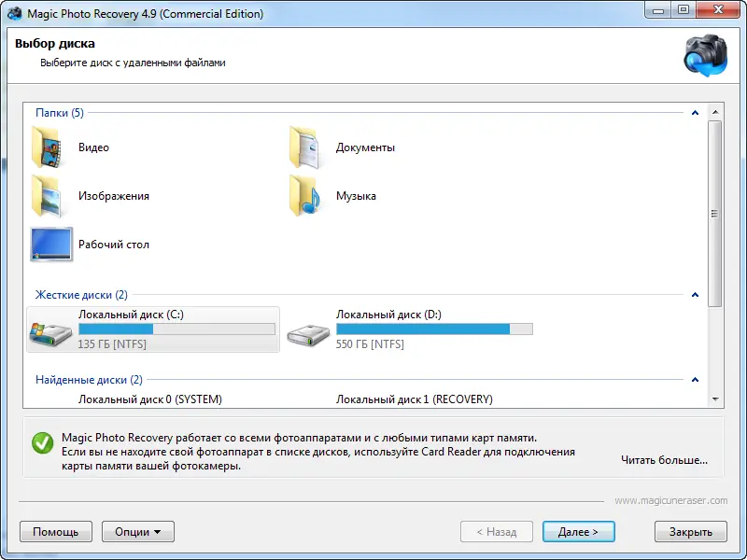Click the Папки (5) group header text
This screenshot has width=747, height=560.
click(60, 113)
